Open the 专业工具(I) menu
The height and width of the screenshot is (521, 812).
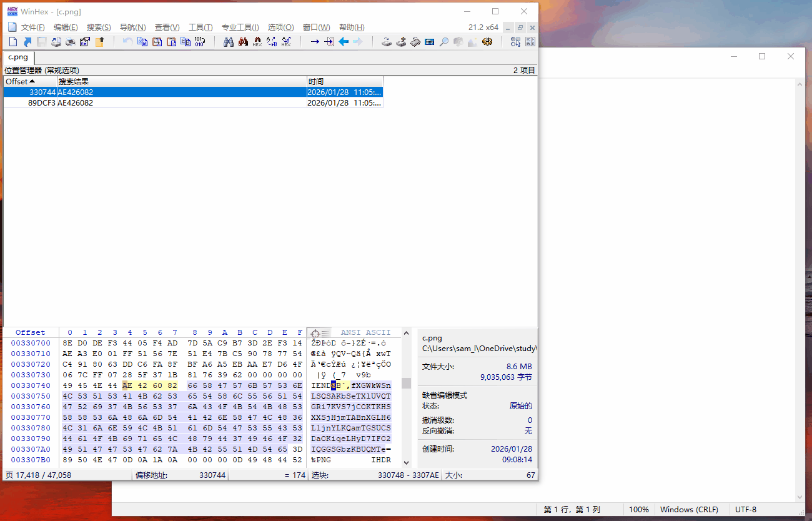click(x=240, y=27)
